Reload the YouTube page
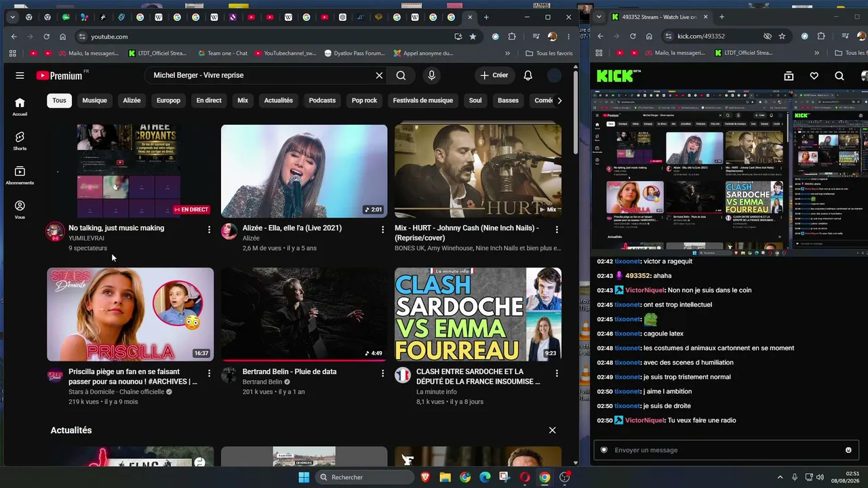Viewport: 868px width, 488px height. click(x=46, y=37)
